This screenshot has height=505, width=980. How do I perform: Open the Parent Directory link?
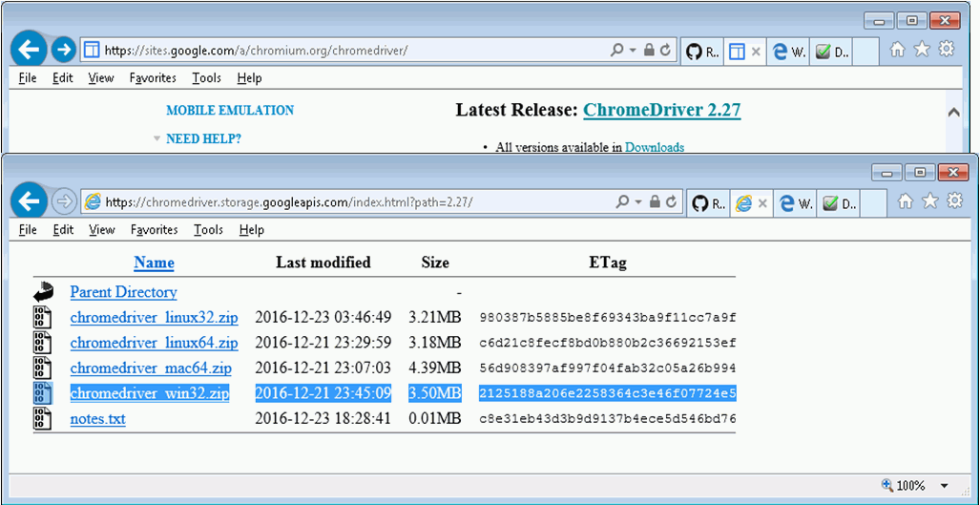pyautogui.click(x=123, y=292)
